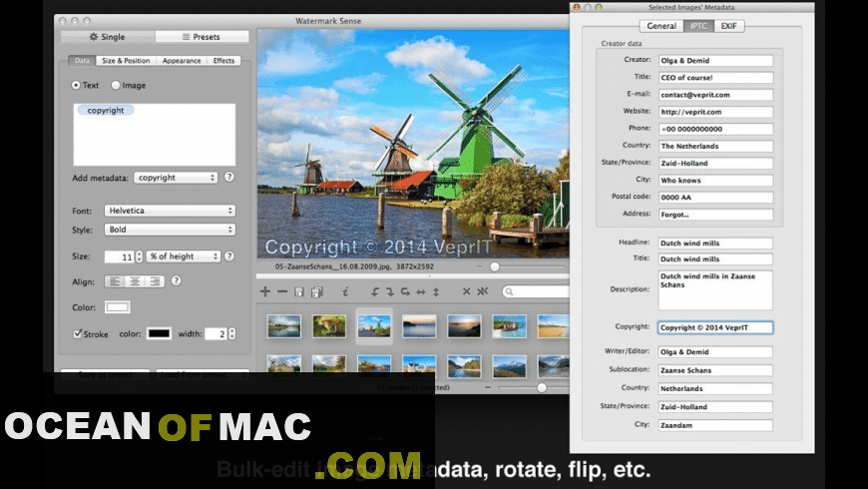Click the search field in image toolbar
The height and width of the screenshot is (489, 868).
(x=536, y=291)
